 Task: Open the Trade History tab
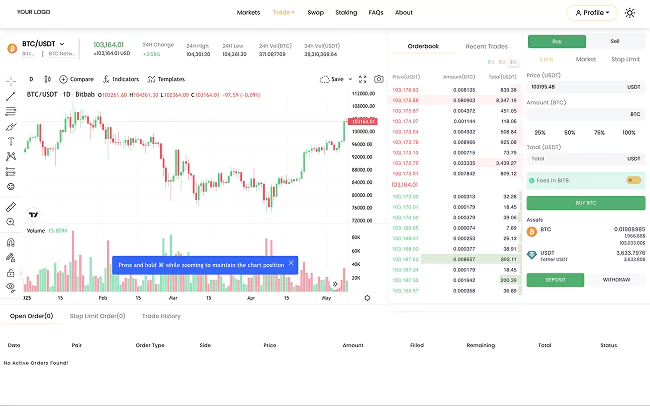[x=161, y=316]
